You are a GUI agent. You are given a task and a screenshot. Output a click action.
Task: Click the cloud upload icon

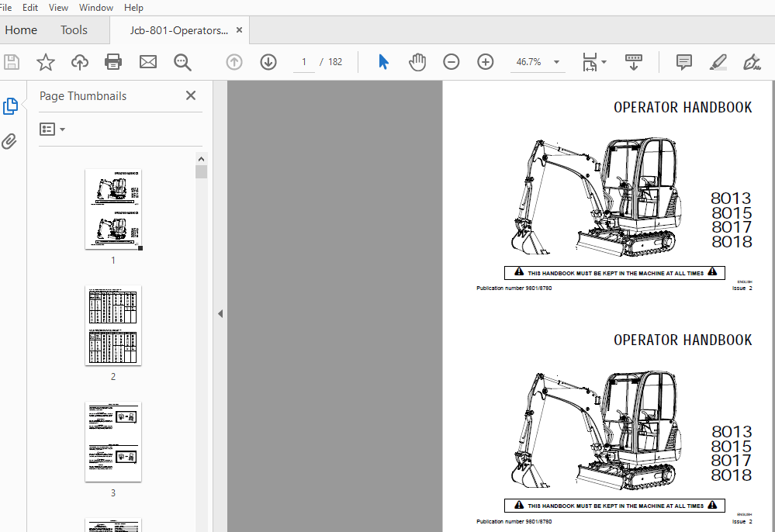click(x=80, y=62)
